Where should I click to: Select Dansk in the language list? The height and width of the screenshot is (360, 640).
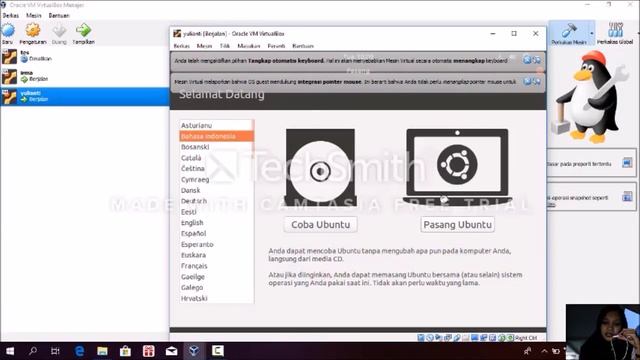[216, 190]
